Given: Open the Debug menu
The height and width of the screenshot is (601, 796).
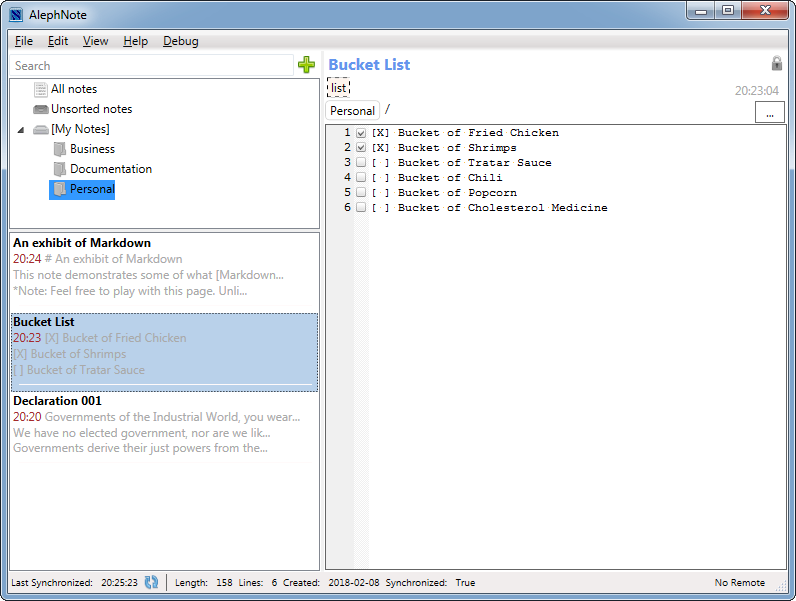Looking at the screenshot, I should coord(181,41).
